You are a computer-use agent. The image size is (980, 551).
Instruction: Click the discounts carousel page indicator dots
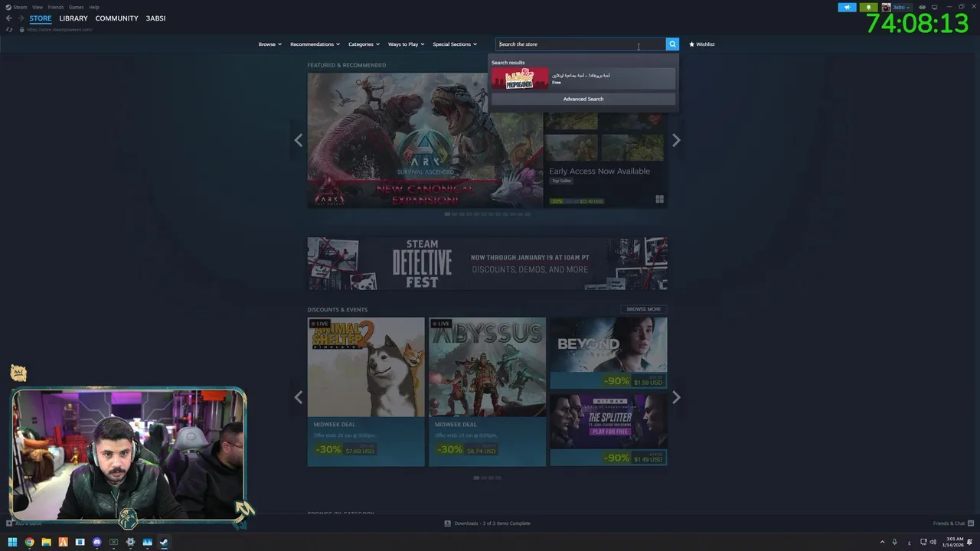[487, 478]
